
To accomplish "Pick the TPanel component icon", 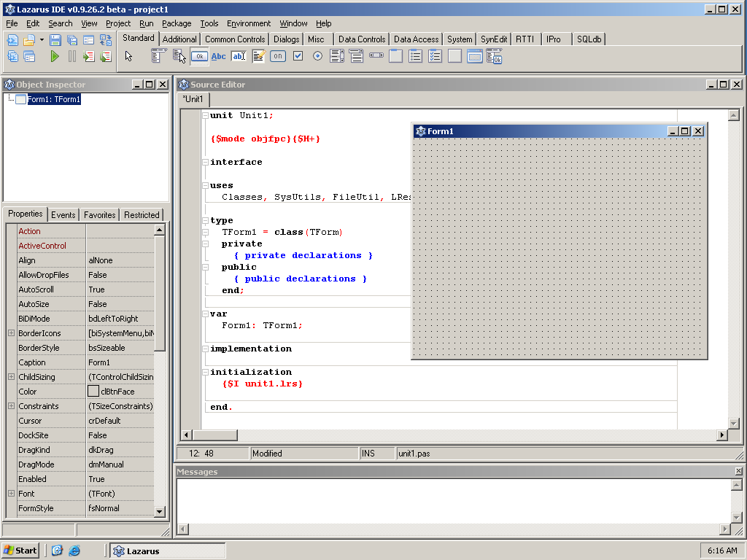I will (x=454, y=56).
